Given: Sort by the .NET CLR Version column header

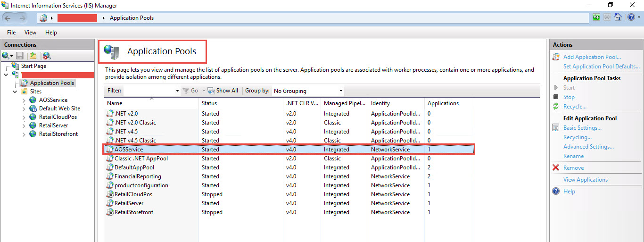Looking at the screenshot, I should click(302, 103).
